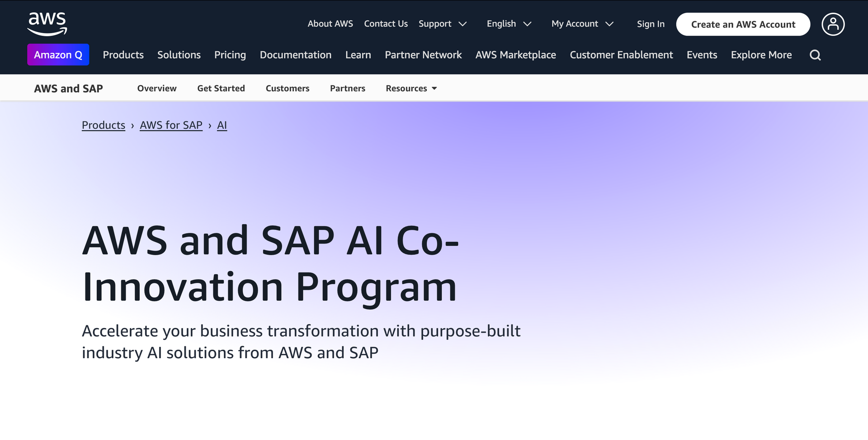The height and width of the screenshot is (440, 868).
Task: Open the Overview tab
Action: pos(157,89)
